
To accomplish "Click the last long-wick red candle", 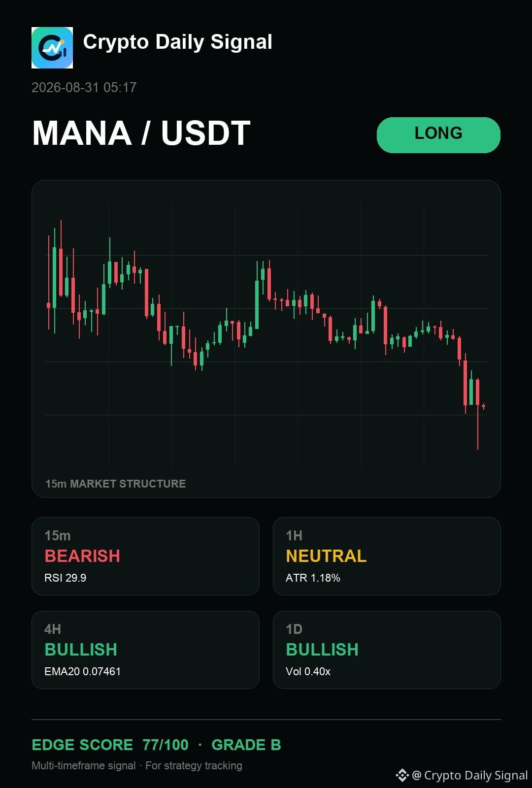I will tap(477, 414).
